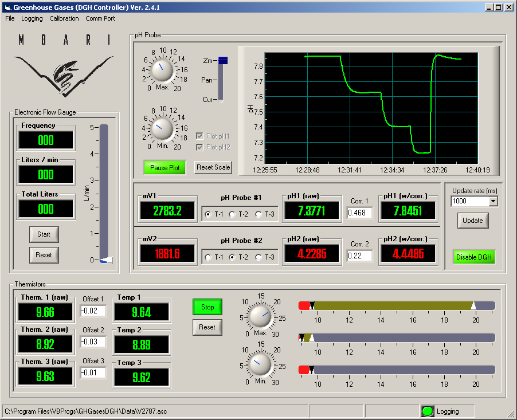Image resolution: width=517 pixels, height=420 pixels.
Task: Click the Thermistors Min. dial knob
Action: click(x=260, y=364)
